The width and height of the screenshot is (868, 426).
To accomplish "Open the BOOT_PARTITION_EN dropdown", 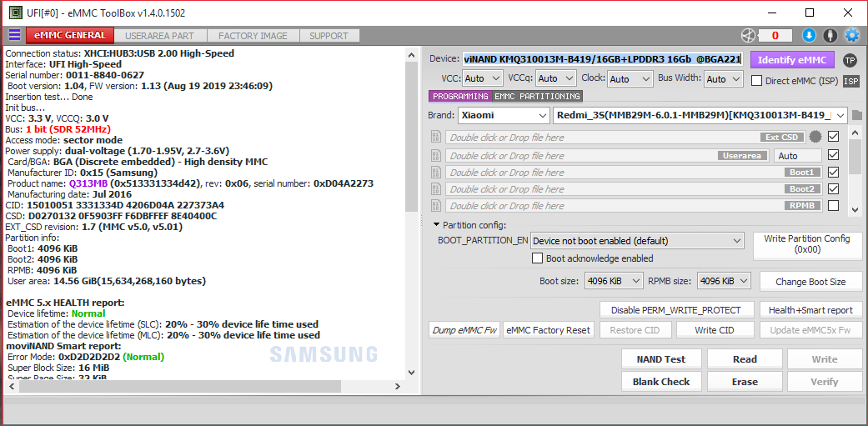I will tap(636, 241).
